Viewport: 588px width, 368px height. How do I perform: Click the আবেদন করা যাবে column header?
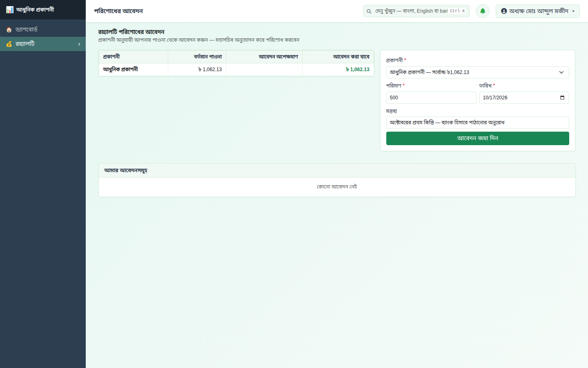click(x=338, y=57)
